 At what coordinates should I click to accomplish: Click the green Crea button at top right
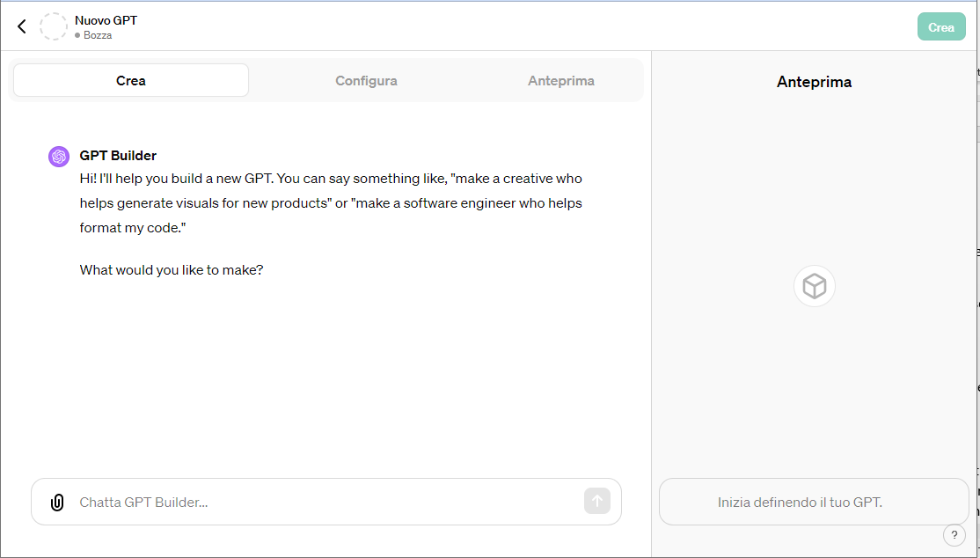941,27
